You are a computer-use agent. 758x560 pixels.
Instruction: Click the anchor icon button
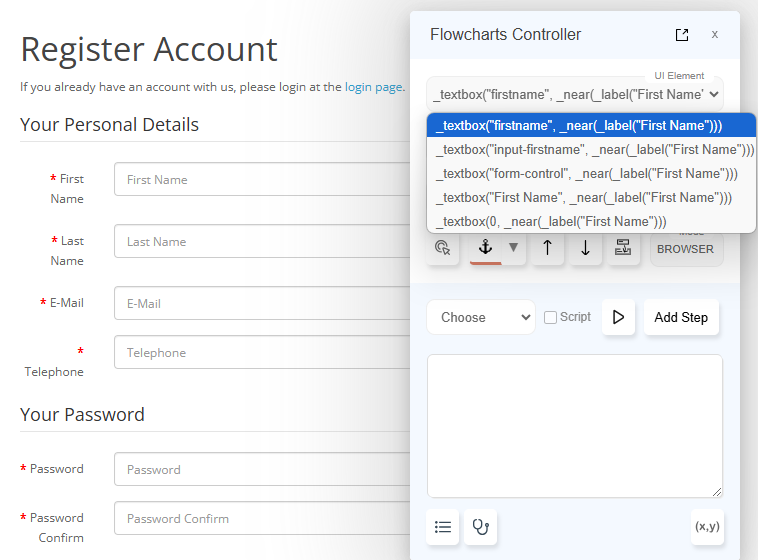486,248
